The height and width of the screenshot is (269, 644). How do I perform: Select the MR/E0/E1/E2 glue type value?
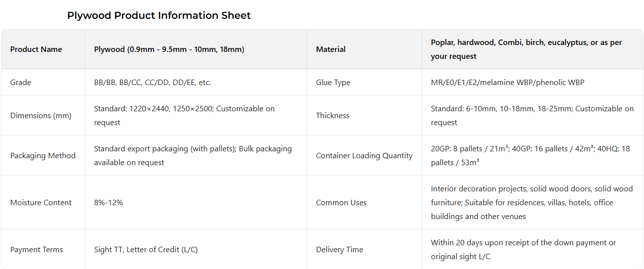(x=507, y=83)
